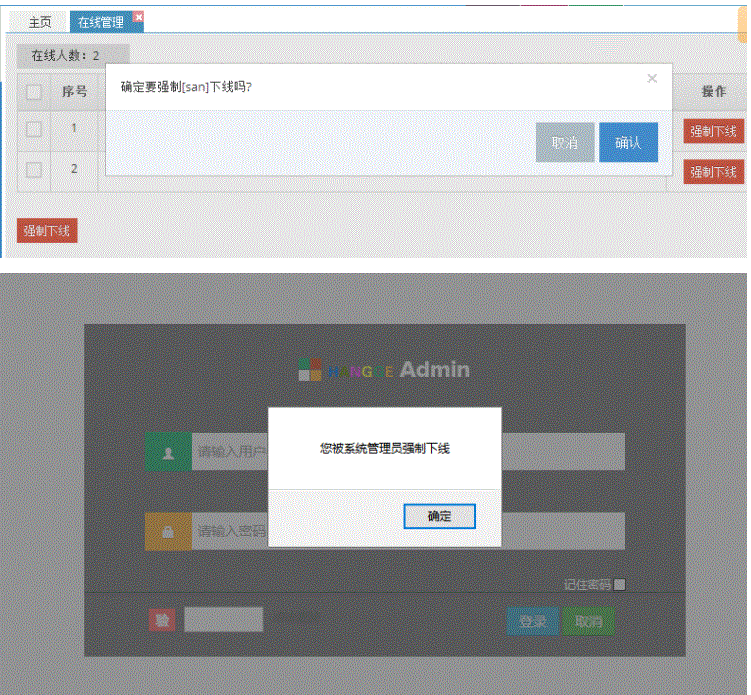Click the captcha code input field
The height and width of the screenshot is (695, 751).
pyautogui.click(x=224, y=620)
